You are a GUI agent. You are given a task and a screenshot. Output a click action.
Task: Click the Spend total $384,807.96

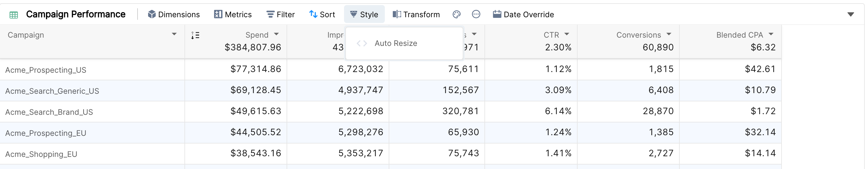point(253,48)
